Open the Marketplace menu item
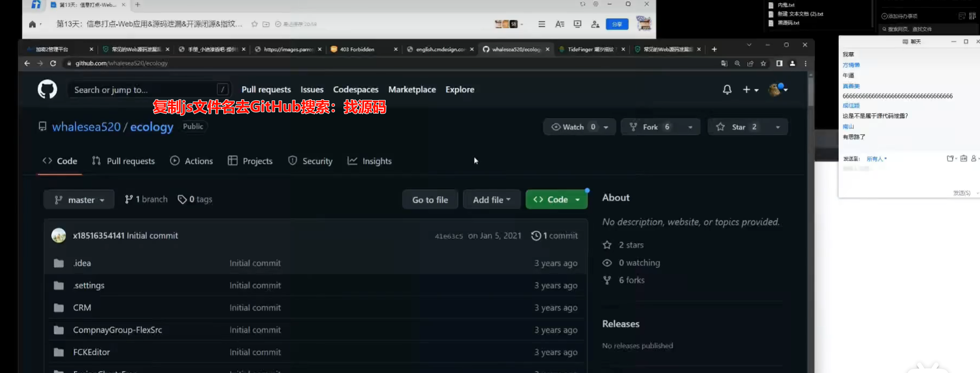This screenshot has height=373, width=980. click(412, 89)
